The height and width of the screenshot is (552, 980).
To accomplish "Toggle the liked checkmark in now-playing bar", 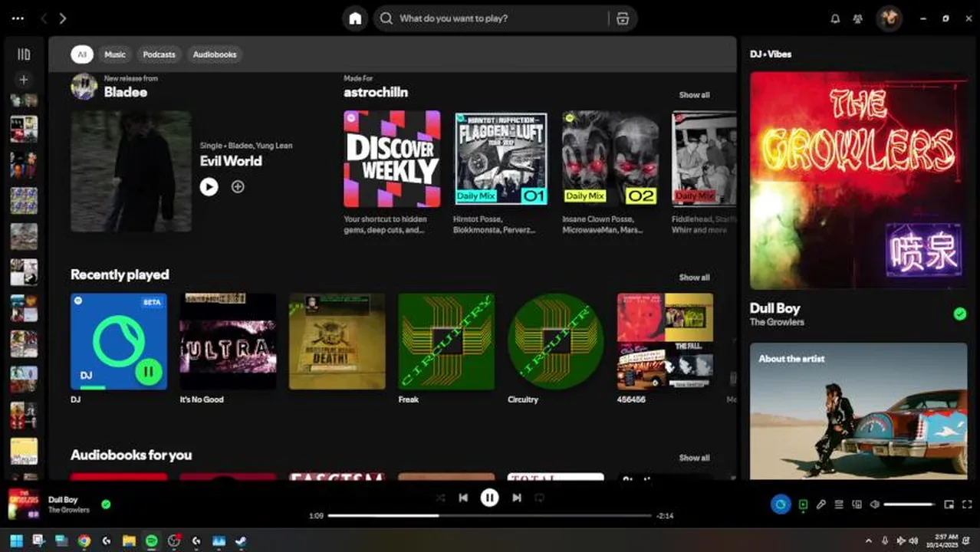I will (x=106, y=504).
